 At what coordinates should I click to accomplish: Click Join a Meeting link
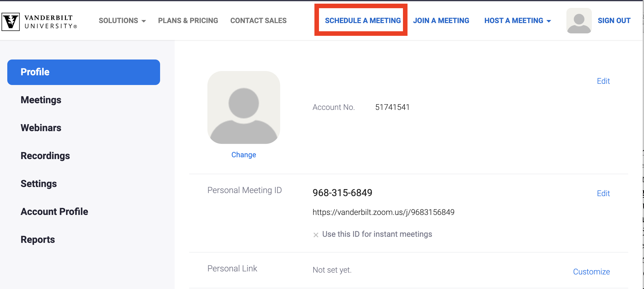pyautogui.click(x=441, y=21)
